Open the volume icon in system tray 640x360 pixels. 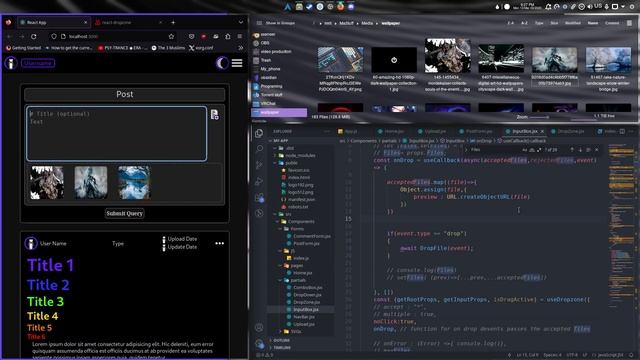click(x=589, y=7)
